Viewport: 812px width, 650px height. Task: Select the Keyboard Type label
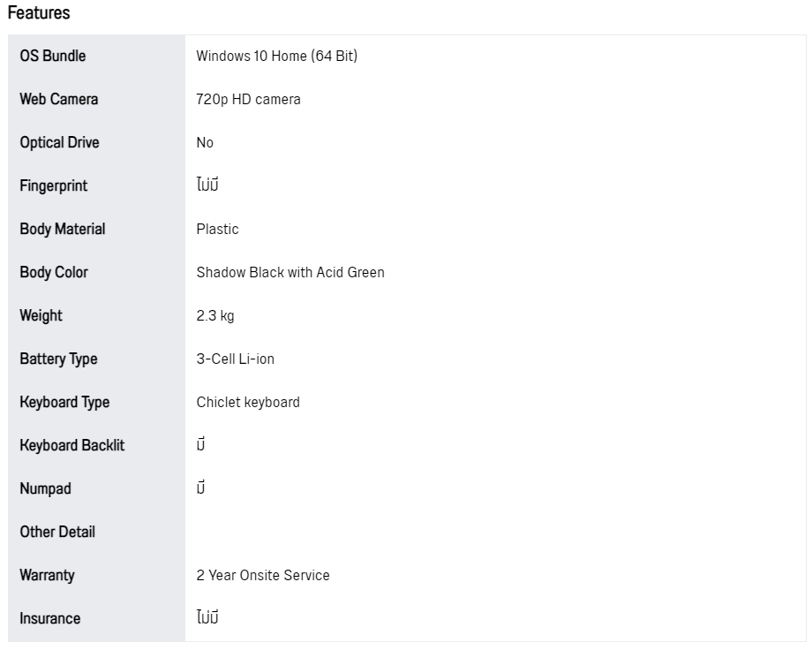(x=64, y=402)
